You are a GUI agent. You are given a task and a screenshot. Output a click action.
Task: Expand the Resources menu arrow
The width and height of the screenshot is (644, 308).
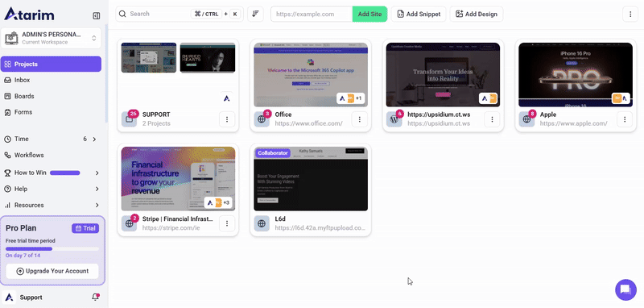pyautogui.click(x=97, y=205)
